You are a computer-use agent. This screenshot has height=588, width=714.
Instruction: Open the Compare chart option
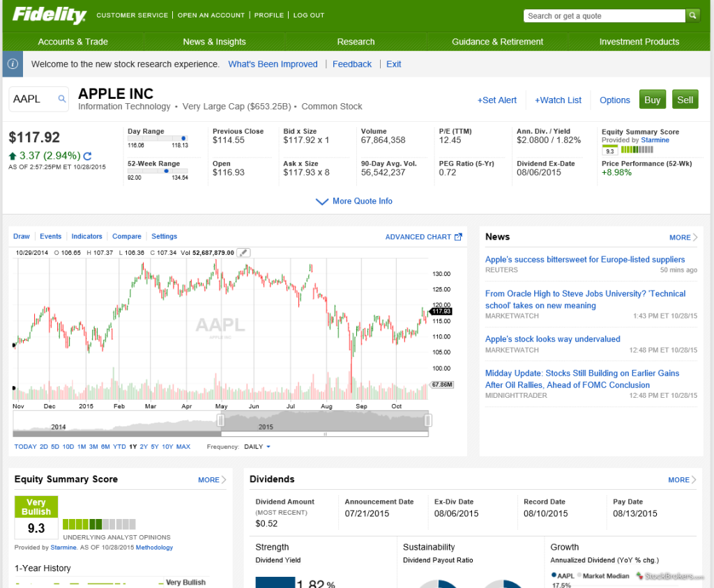click(x=127, y=236)
